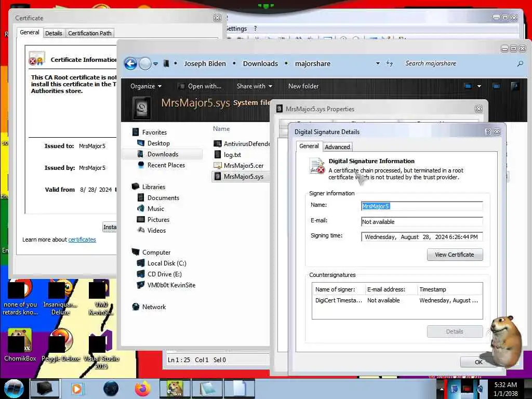This screenshot has width=532, height=399.
Task: Click the Windows Start orb
Action: coord(14,389)
